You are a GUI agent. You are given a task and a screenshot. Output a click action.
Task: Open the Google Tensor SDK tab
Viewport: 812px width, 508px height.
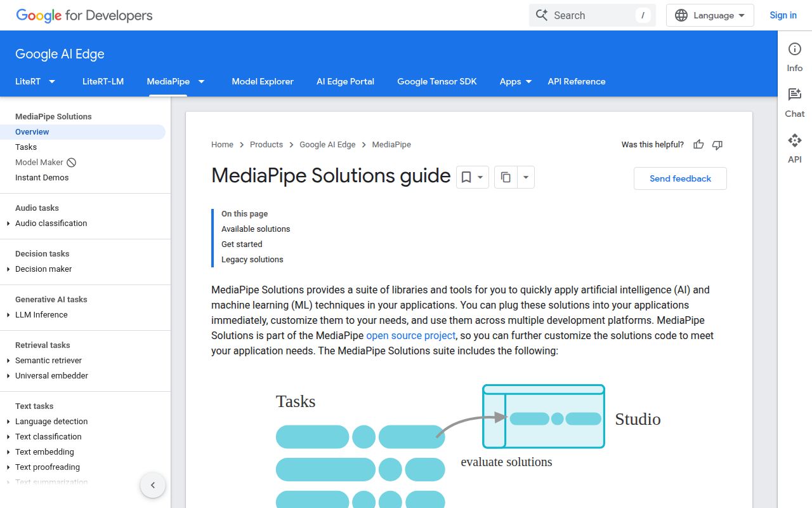click(437, 81)
